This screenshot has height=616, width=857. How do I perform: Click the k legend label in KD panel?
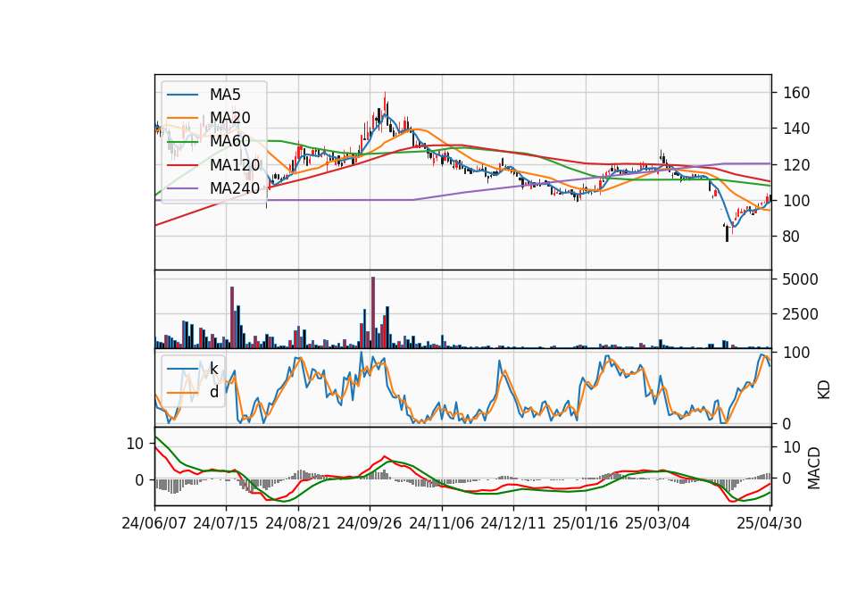tap(213, 369)
